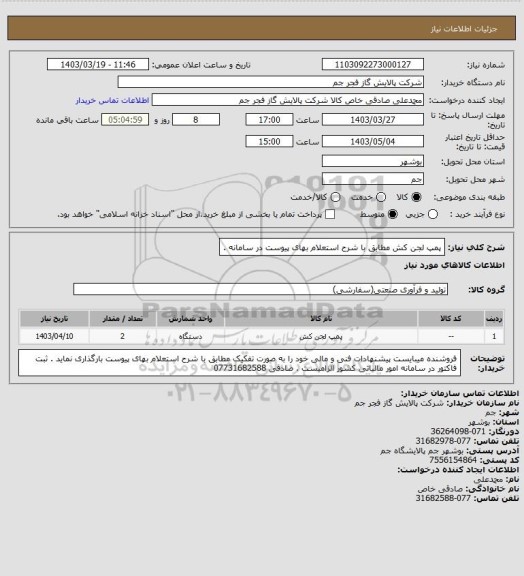Select the کالا radio button
This screenshot has height=576, width=524.
[x=416, y=197]
